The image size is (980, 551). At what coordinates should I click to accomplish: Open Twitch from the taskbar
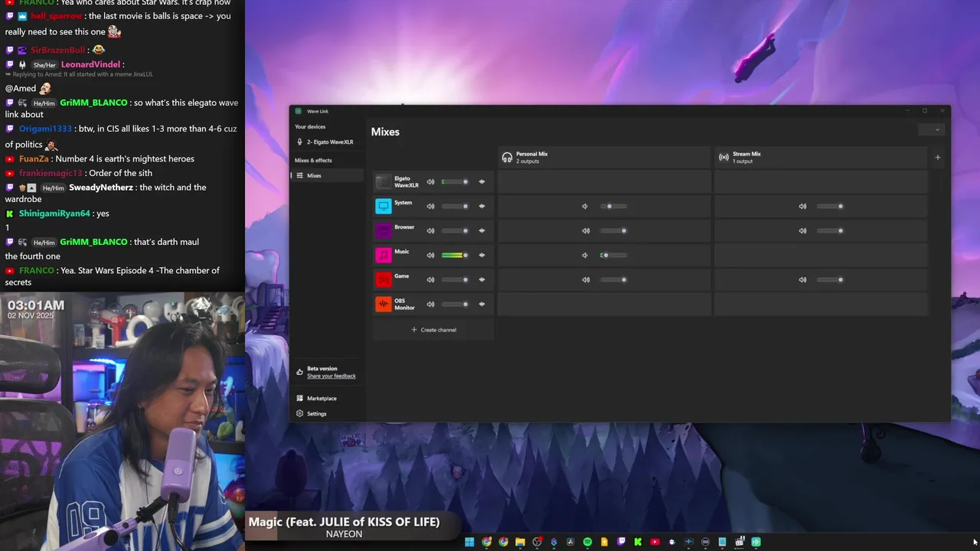tap(621, 542)
